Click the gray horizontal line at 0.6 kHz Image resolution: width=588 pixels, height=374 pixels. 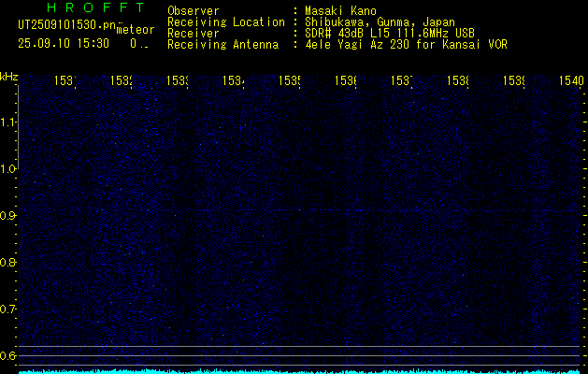(x=299, y=355)
